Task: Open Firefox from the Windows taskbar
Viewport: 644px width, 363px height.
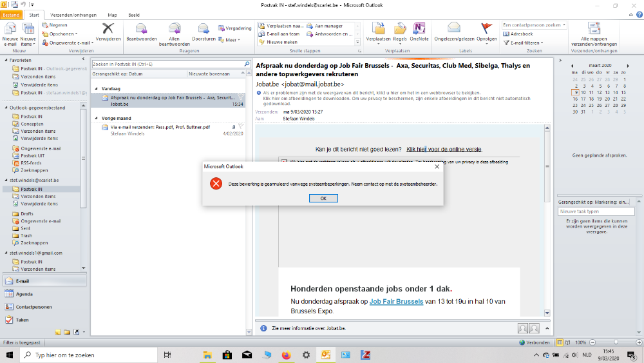Action: (287, 355)
